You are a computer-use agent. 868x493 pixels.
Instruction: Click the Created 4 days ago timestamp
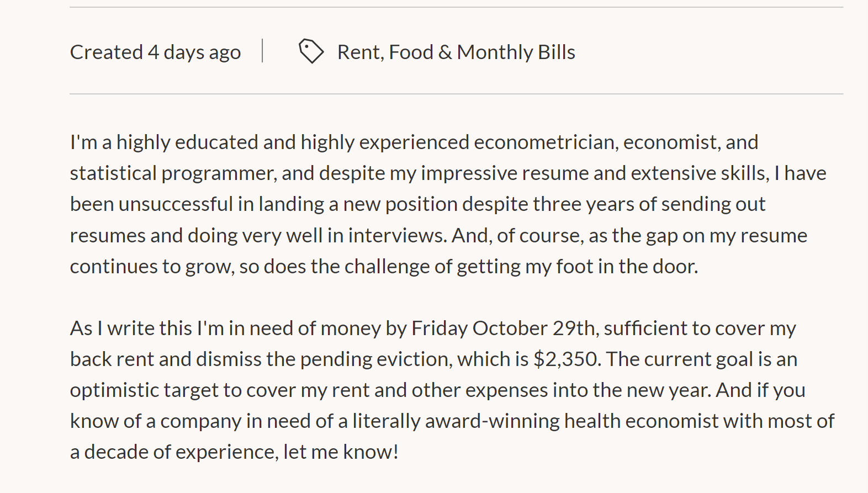[x=155, y=52]
